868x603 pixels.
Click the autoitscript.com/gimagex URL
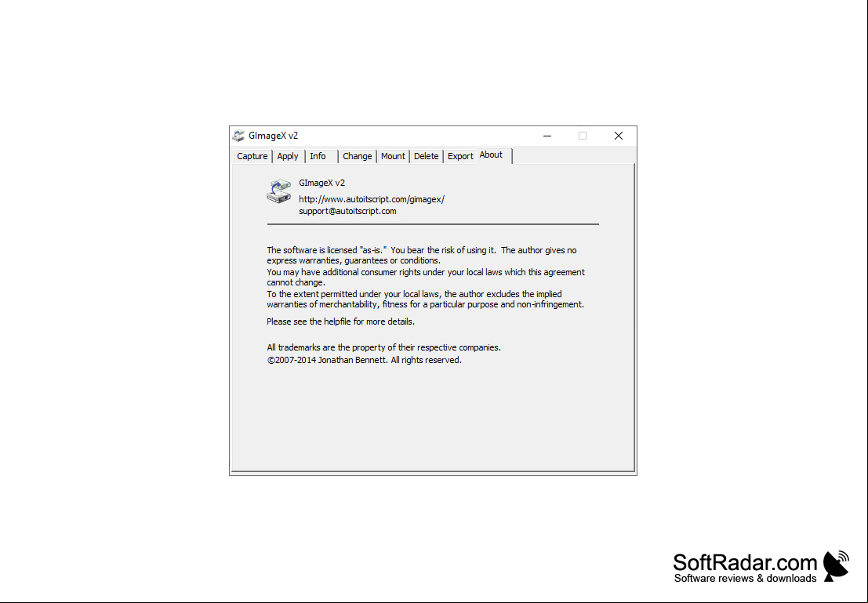372,199
